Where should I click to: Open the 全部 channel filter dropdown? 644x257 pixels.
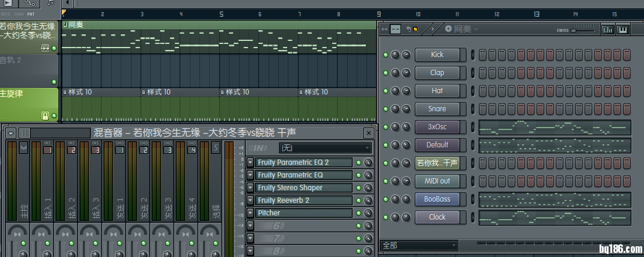(419, 246)
